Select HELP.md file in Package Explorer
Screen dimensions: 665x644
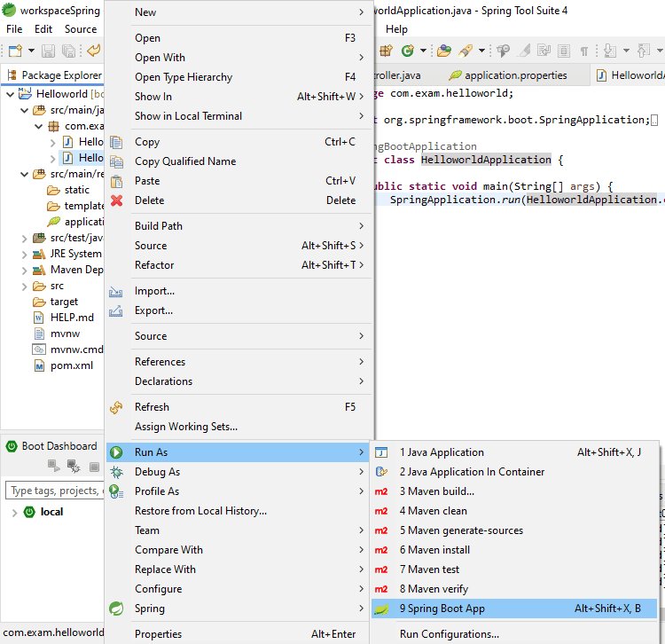(72, 318)
